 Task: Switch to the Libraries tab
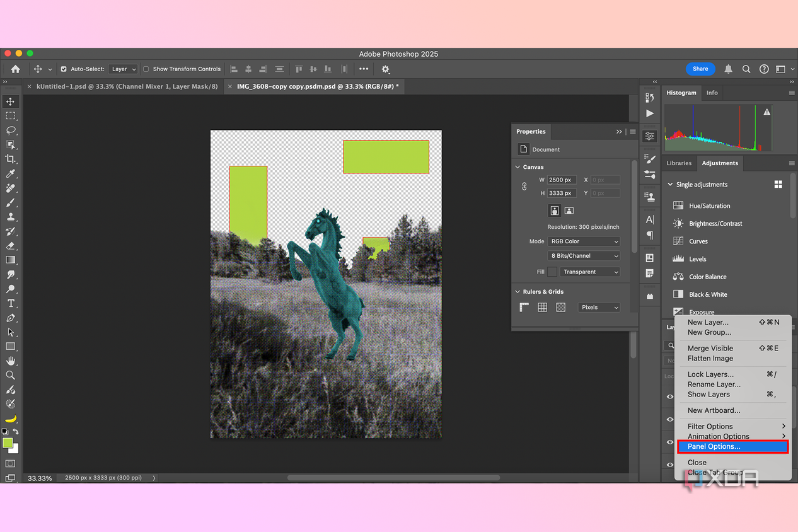pyautogui.click(x=679, y=163)
